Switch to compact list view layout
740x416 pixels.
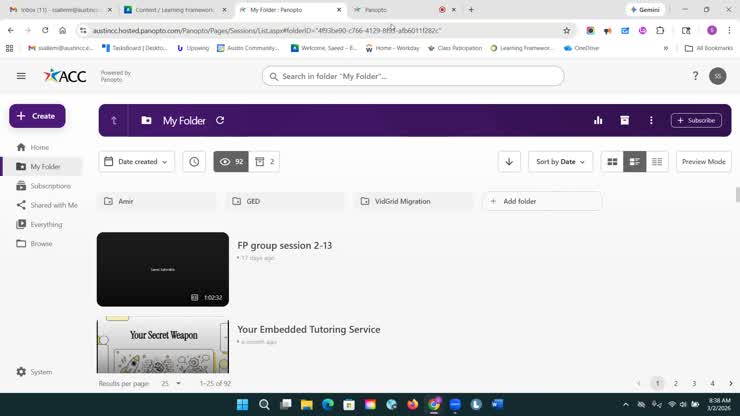pos(657,161)
